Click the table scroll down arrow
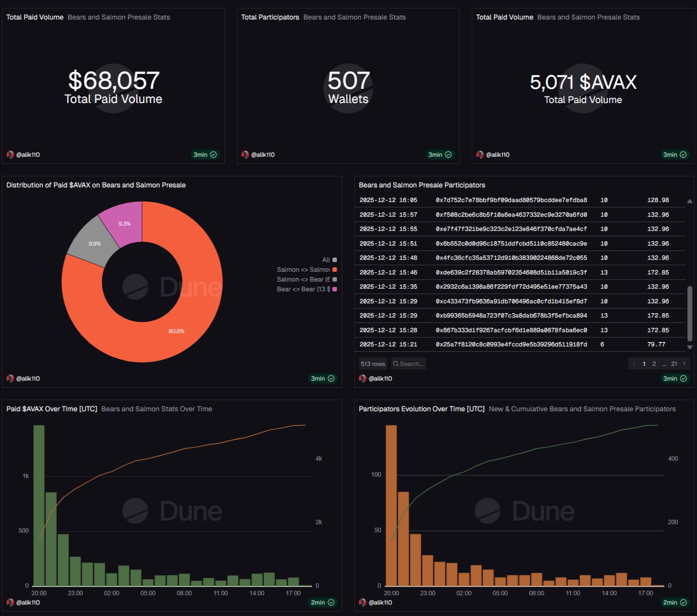 pyautogui.click(x=689, y=347)
